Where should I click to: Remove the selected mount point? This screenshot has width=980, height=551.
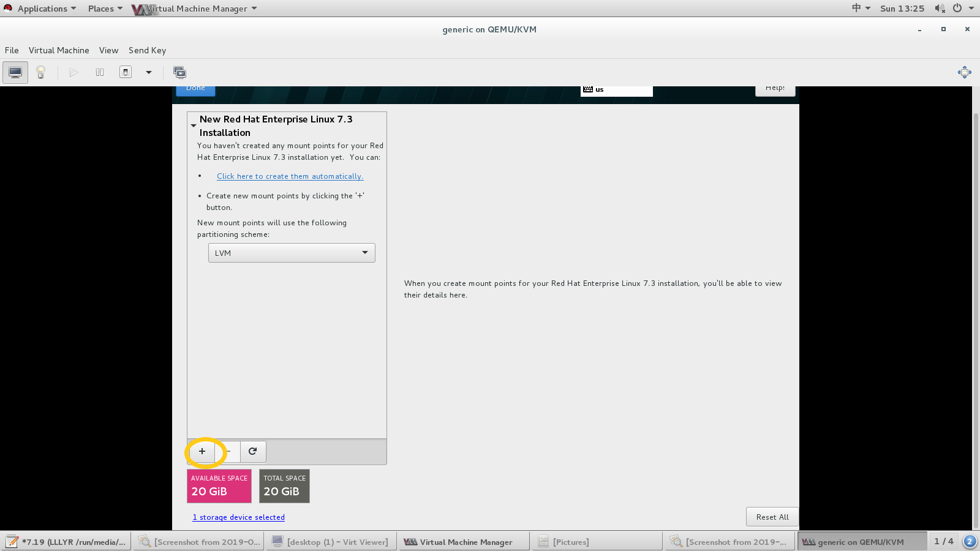[x=228, y=451]
